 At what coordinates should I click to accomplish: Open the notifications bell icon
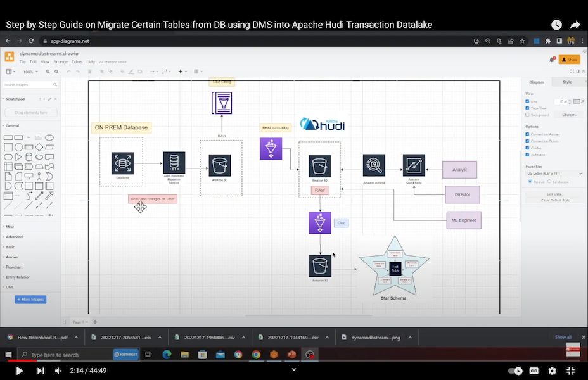[x=553, y=60]
